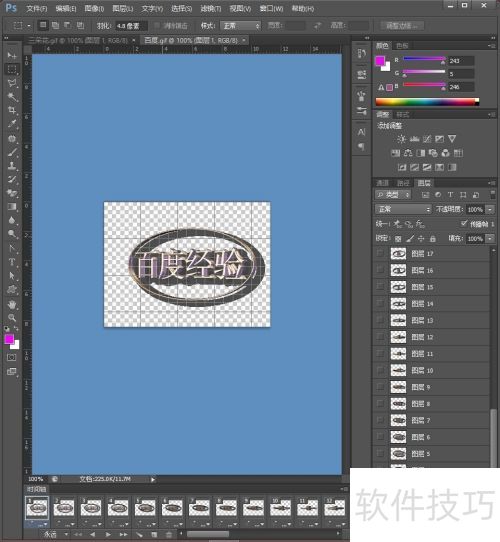Toggle visibility of 图层 10
Image resolution: width=500 pixels, height=542 pixels.
pyautogui.click(x=380, y=370)
